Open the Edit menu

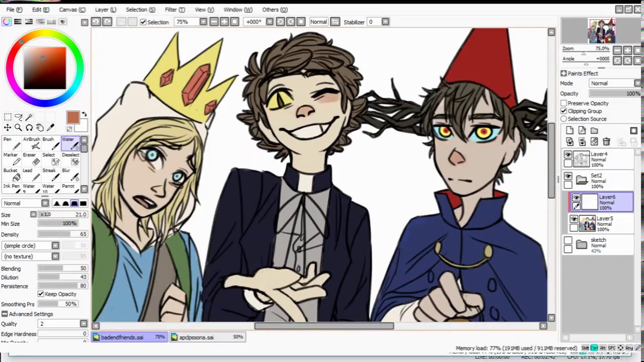[41, 10]
